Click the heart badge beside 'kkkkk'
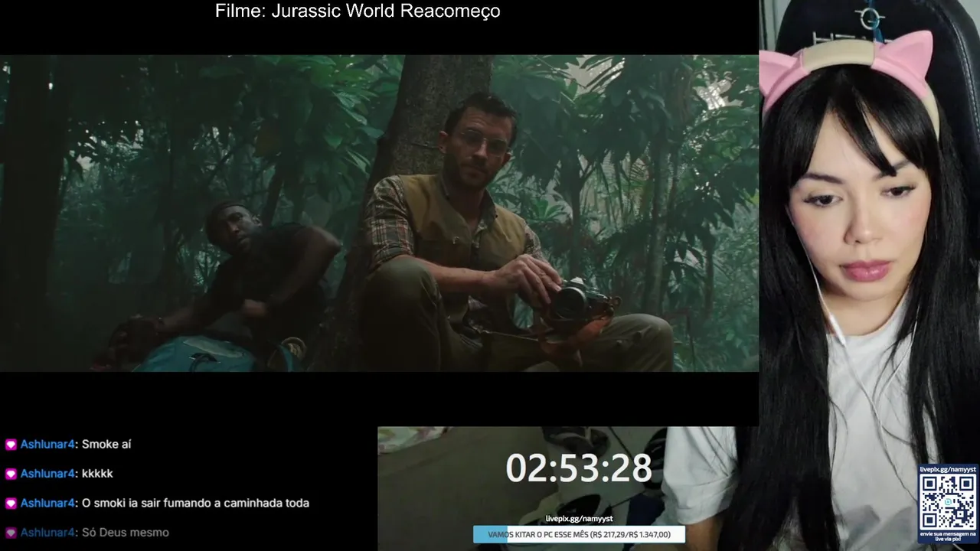Screen dimensions: 980x551 pyautogui.click(x=11, y=474)
